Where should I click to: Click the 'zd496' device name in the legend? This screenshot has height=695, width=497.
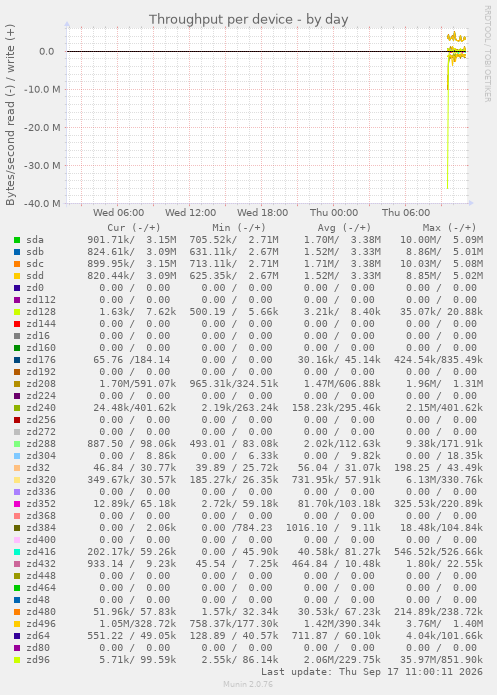click(x=41, y=624)
